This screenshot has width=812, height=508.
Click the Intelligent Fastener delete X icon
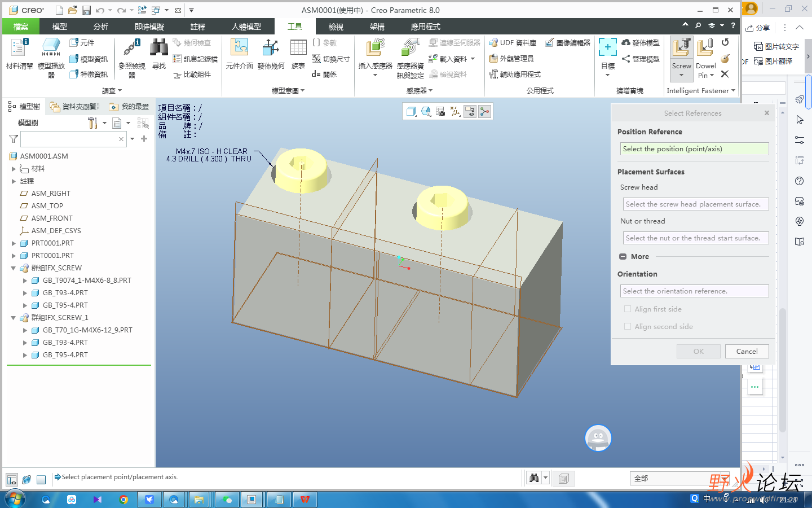click(x=725, y=74)
